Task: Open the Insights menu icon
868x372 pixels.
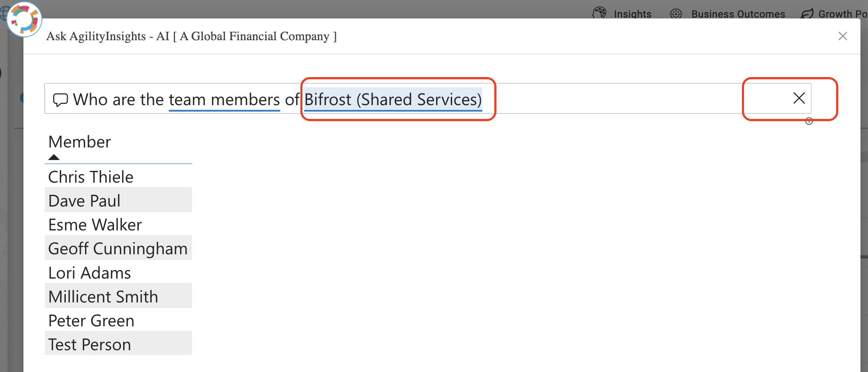Action: click(599, 13)
